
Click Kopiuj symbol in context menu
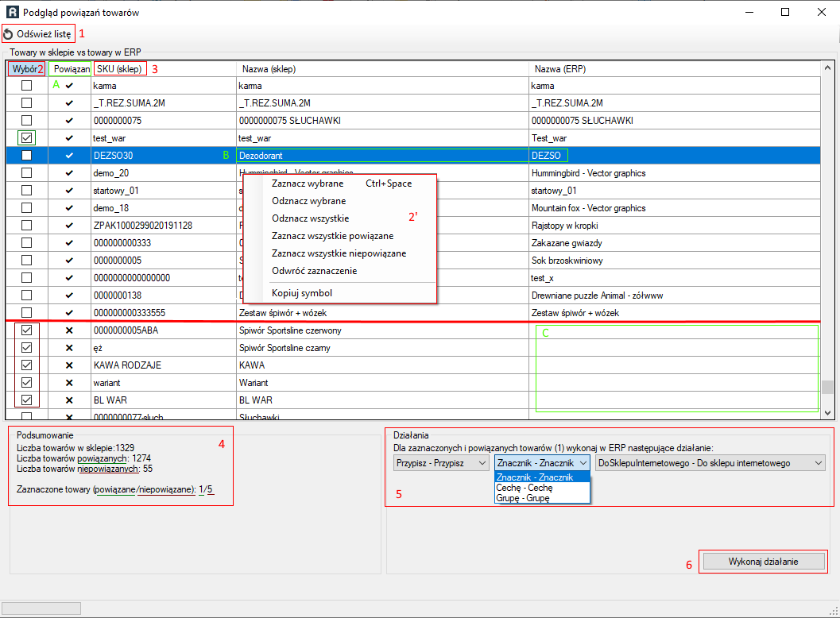(x=339, y=293)
